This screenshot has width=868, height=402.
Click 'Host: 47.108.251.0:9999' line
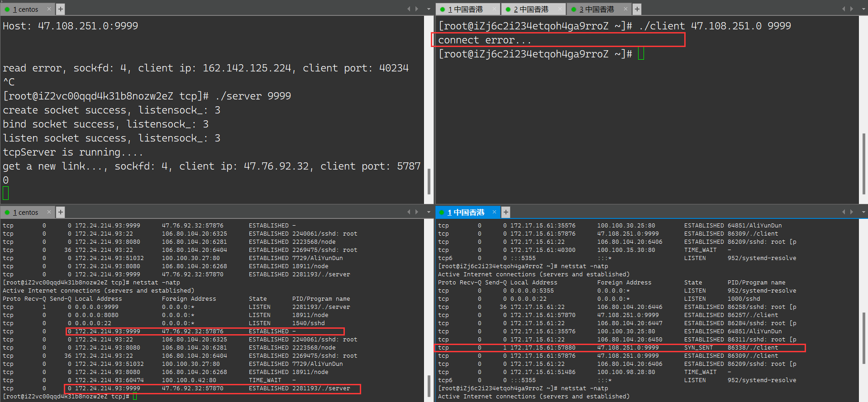click(x=71, y=26)
